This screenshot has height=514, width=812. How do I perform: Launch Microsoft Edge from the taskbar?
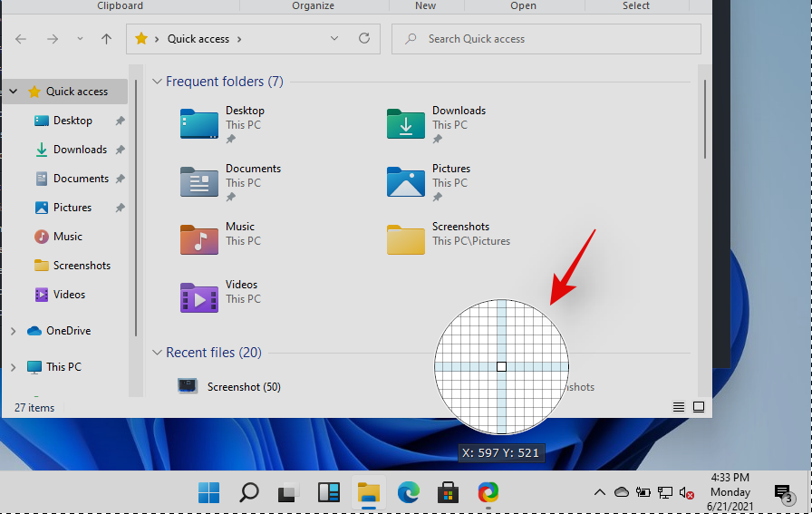pos(408,492)
